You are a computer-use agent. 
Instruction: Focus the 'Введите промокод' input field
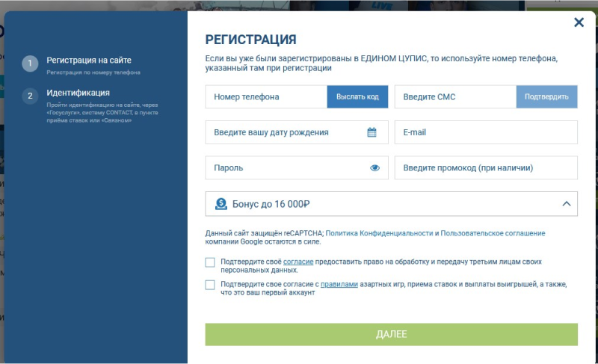pyautogui.click(x=486, y=168)
